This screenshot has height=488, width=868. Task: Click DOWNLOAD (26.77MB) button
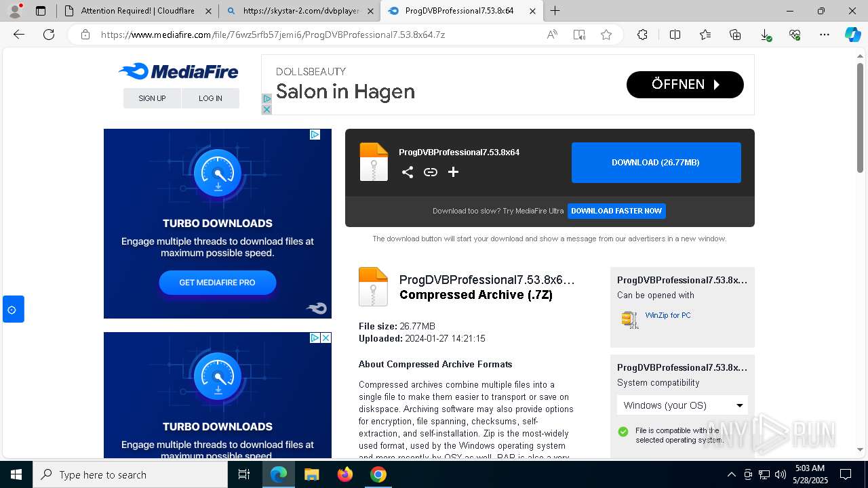click(656, 163)
